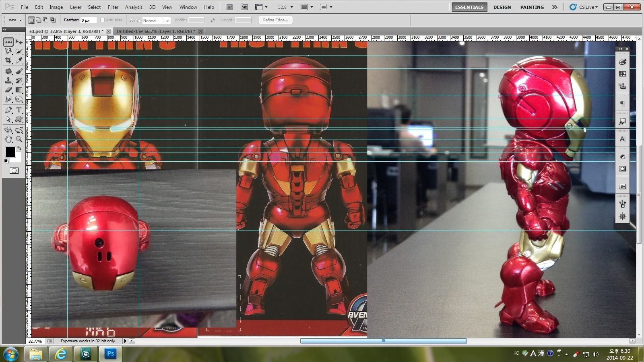Open the Masks panel icon
644x362 pixels.
[x=622, y=169]
